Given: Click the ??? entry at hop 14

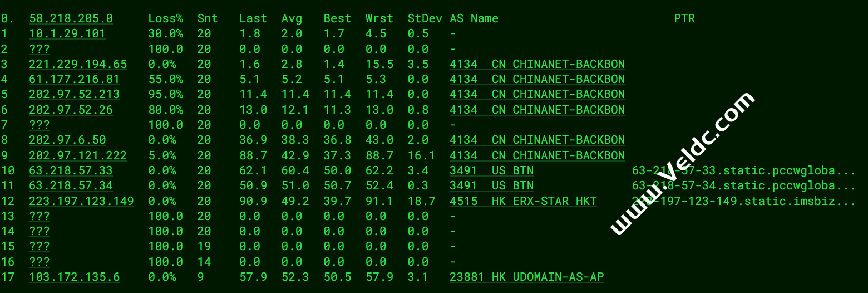Looking at the screenshot, I should click(40, 231).
